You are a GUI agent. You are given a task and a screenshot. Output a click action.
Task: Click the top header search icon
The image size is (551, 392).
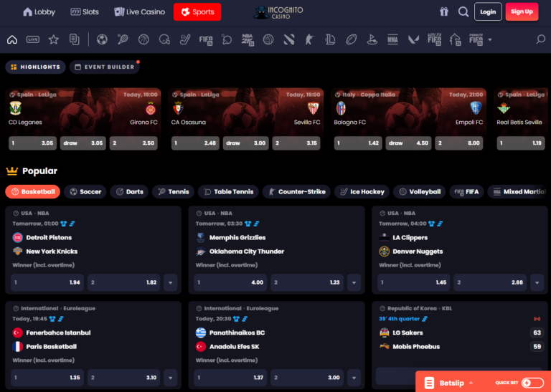(463, 11)
